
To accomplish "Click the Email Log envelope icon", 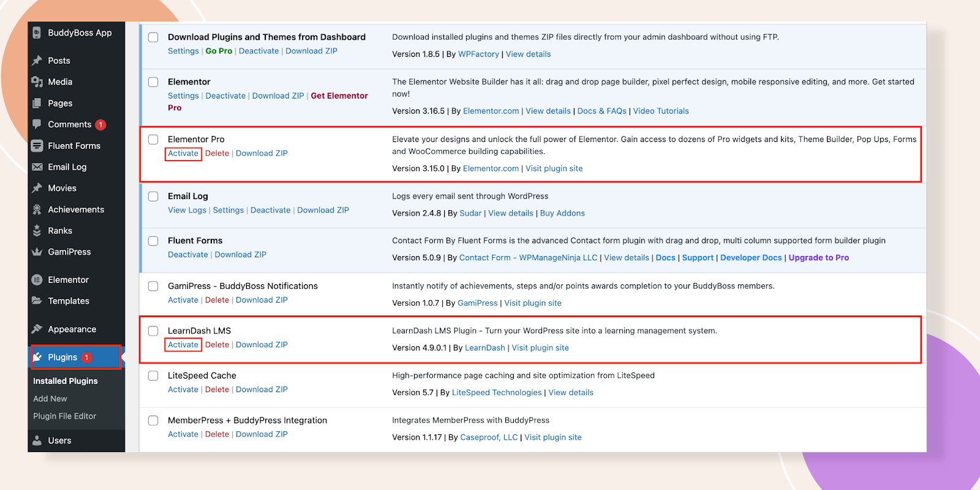I will (37, 167).
